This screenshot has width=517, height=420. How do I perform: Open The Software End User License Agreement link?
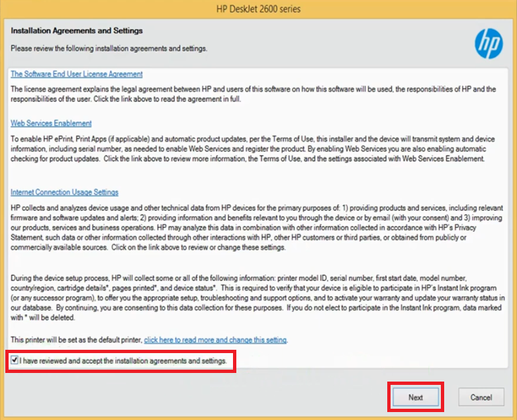coord(77,74)
